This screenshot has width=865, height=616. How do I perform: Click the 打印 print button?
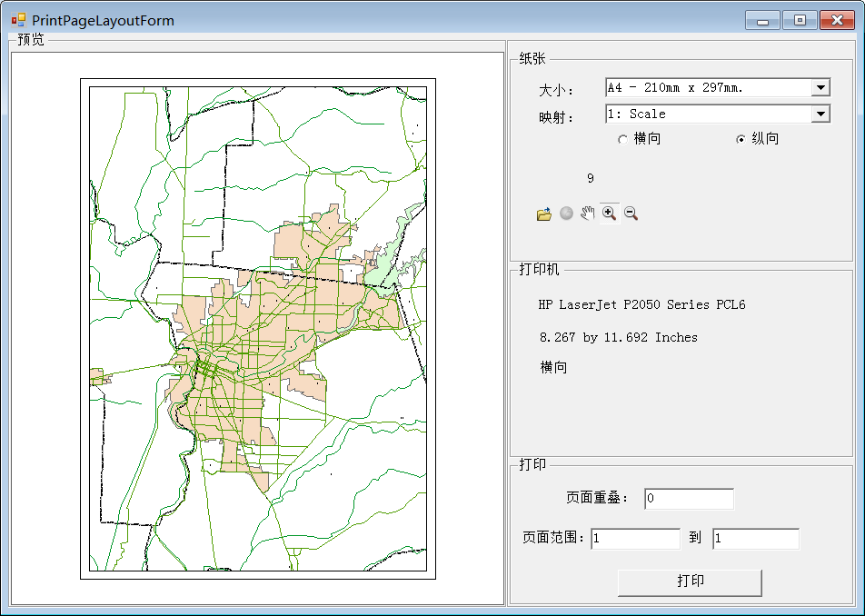pyautogui.click(x=690, y=582)
